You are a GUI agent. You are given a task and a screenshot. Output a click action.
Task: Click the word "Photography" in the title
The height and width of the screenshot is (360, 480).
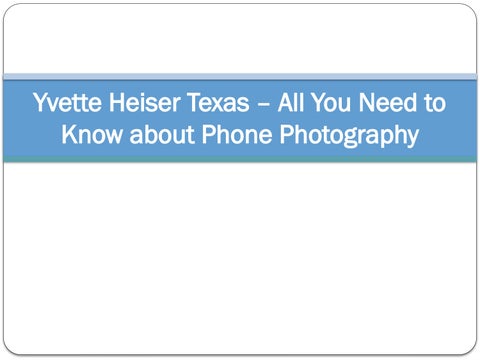pyautogui.click(x=349, y=136)
